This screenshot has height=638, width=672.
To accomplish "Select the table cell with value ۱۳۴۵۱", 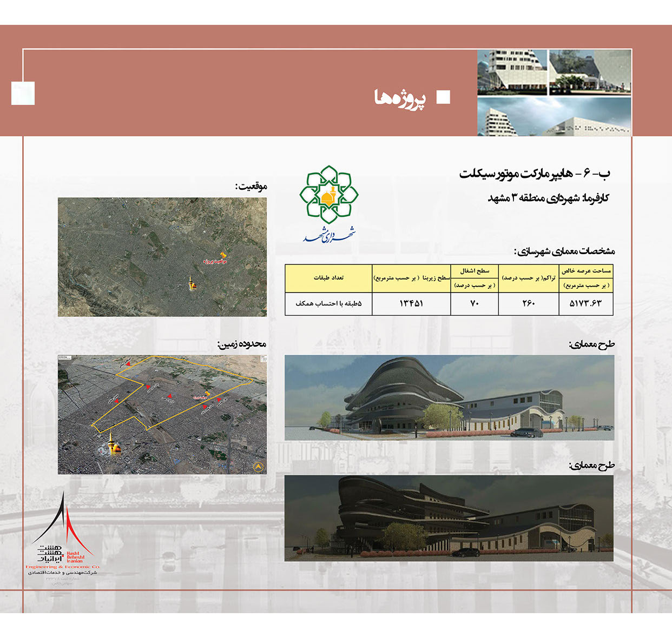I will click(x=411, y=304).
